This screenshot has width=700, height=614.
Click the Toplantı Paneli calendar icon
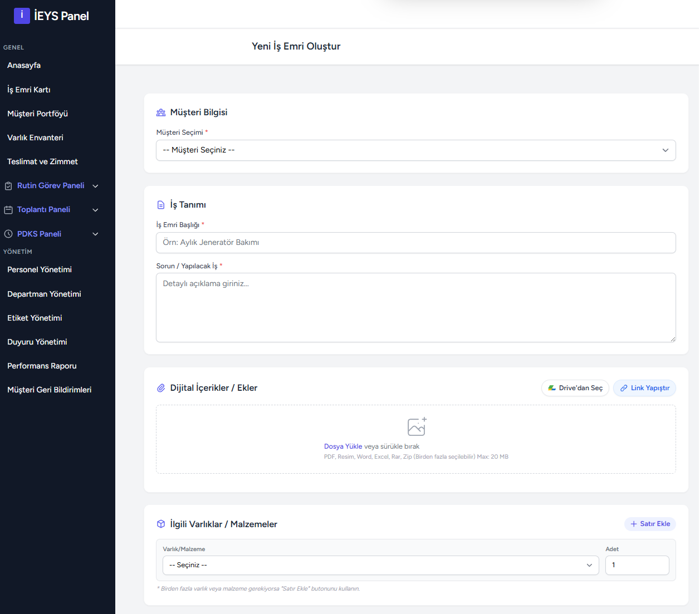coord(8,210)
